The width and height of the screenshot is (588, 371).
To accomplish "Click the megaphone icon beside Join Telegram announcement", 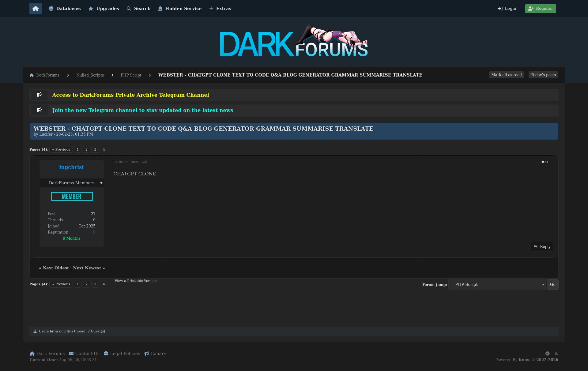I will point(39,110).
